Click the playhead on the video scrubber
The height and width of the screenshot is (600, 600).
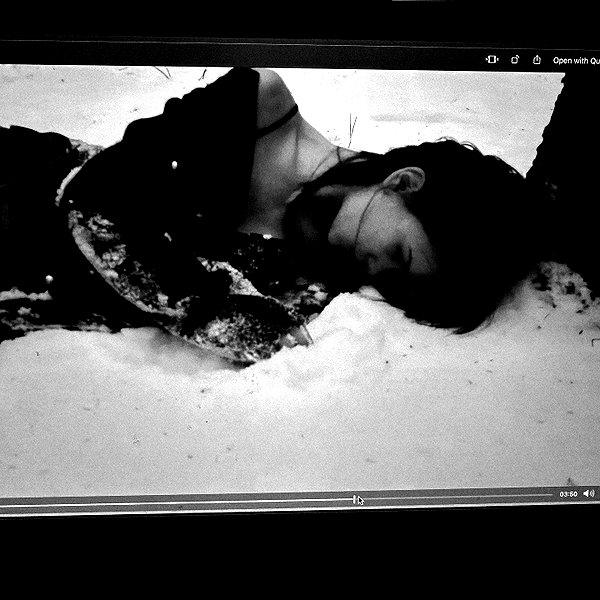tap(355, 499)
